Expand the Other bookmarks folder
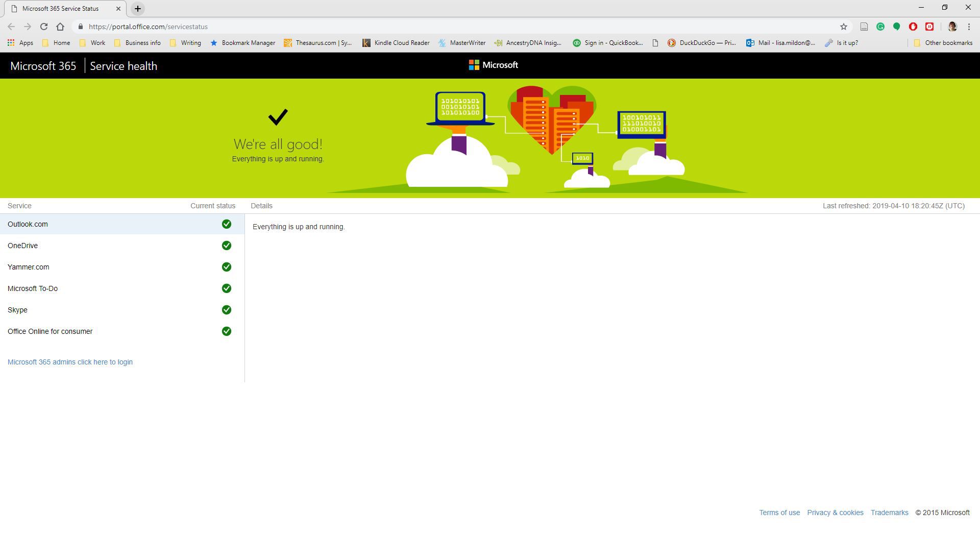980x536 pixels. [x=943, y=43]
